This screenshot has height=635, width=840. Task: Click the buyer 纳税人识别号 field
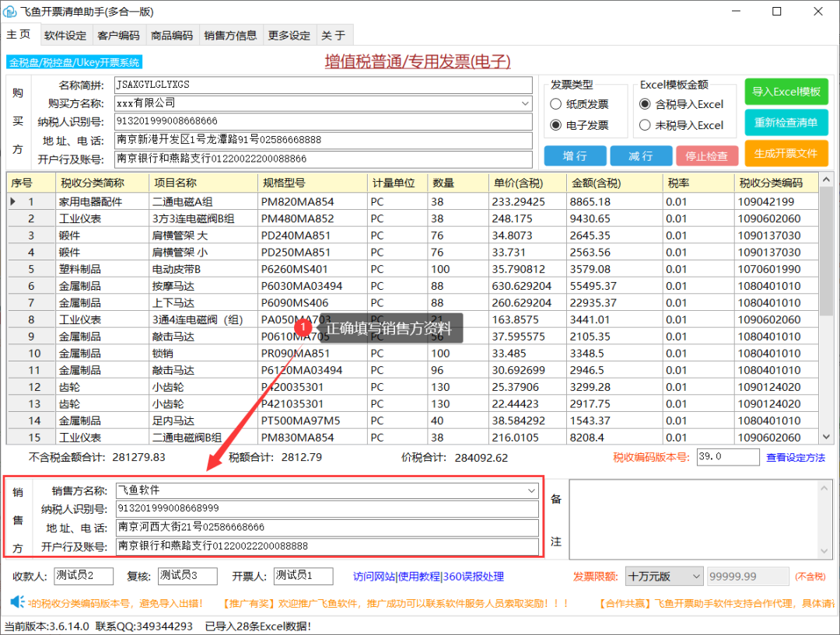click(323, 121)
